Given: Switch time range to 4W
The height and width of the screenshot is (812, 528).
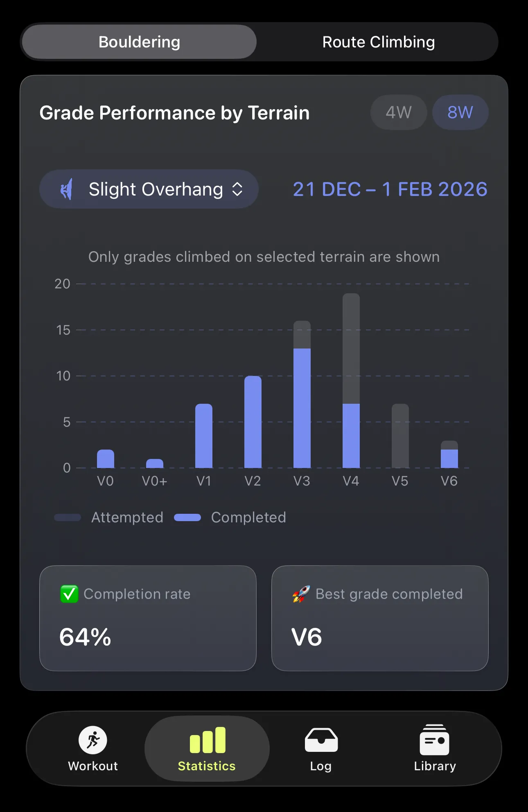Looking at the screenshot, I should (x=399, y=112).
